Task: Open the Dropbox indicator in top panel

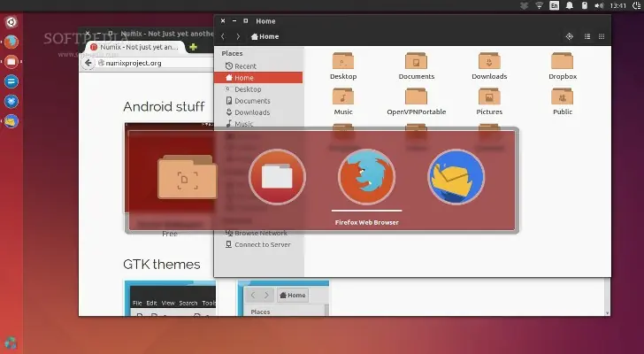Action: point(524,5)
